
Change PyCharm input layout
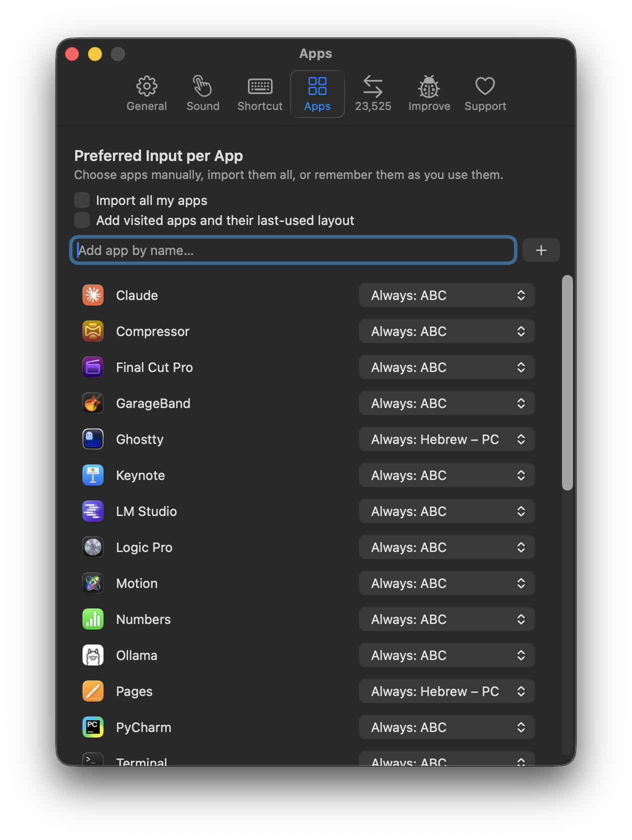click(447, 727)
